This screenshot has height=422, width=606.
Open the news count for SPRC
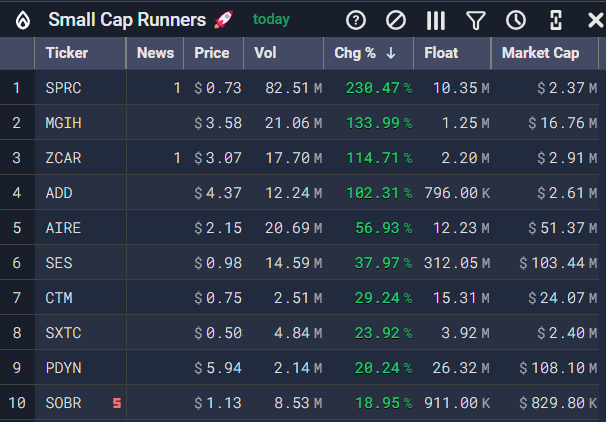[177, 88]
